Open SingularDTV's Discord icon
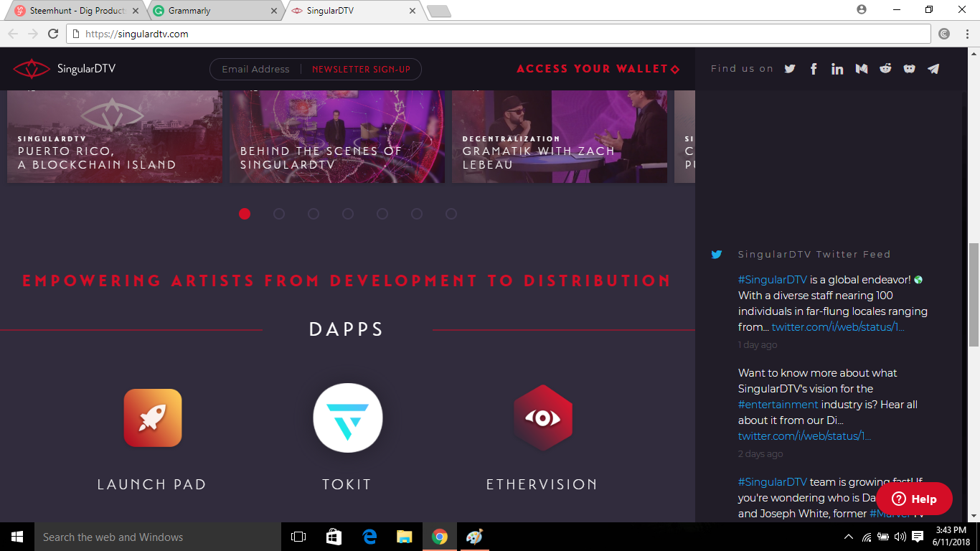980x551 pixels. tap(910, 69)
